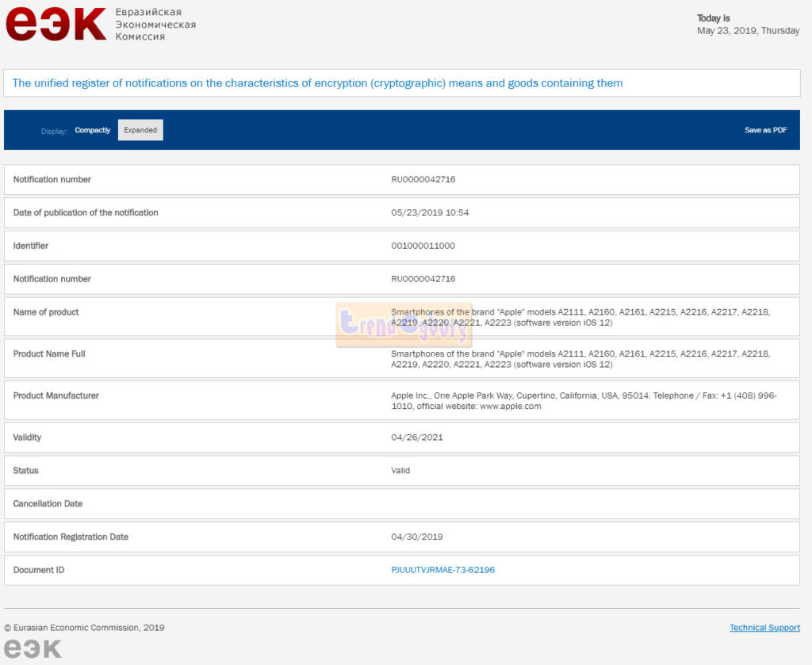The image size is (812, 665).
Task: Click the Евразийская Экономическая Комиссия header text
Action: point(155,25)
